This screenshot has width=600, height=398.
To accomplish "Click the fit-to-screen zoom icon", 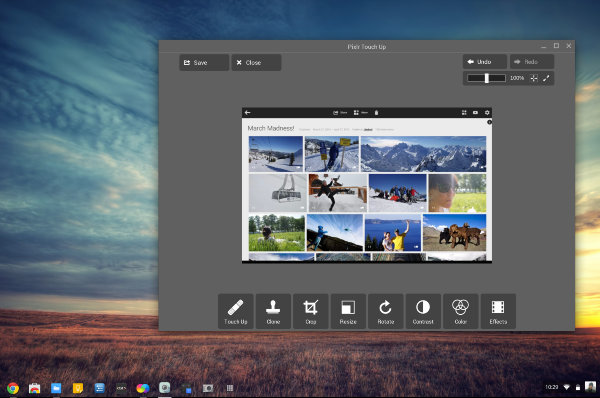I will [x=534, y=78].
